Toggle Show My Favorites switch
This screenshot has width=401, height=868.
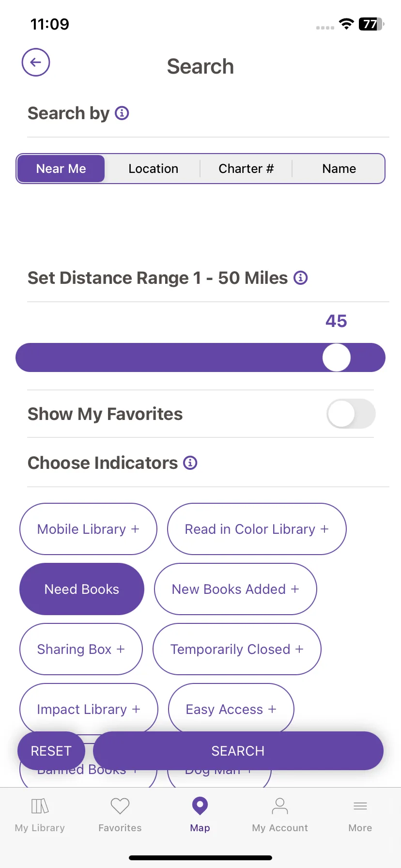coord(351,414)
